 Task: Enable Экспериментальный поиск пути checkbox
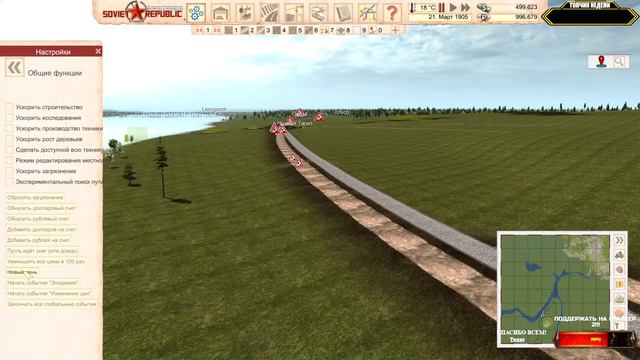pos(9,182)
